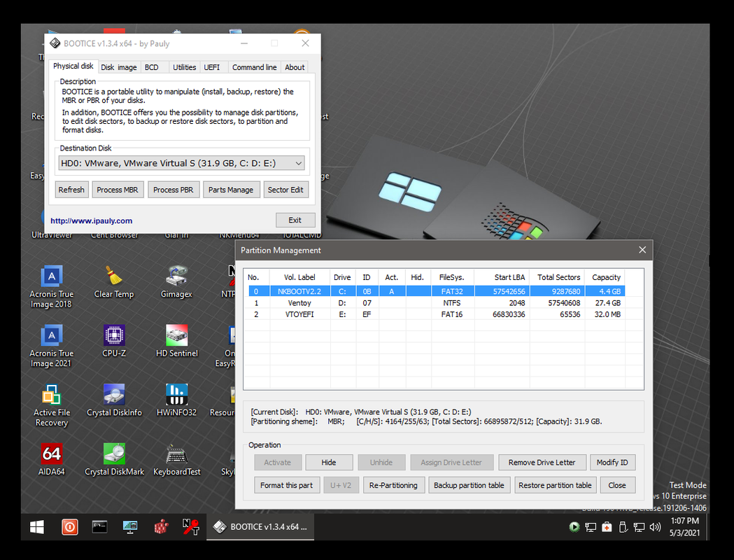Click Parts Manage button
734x560 pixels.
(231, 190)
